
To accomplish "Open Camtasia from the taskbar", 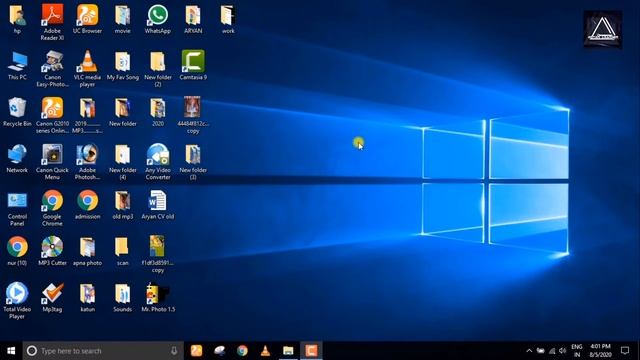I will (x=311, y=351).
